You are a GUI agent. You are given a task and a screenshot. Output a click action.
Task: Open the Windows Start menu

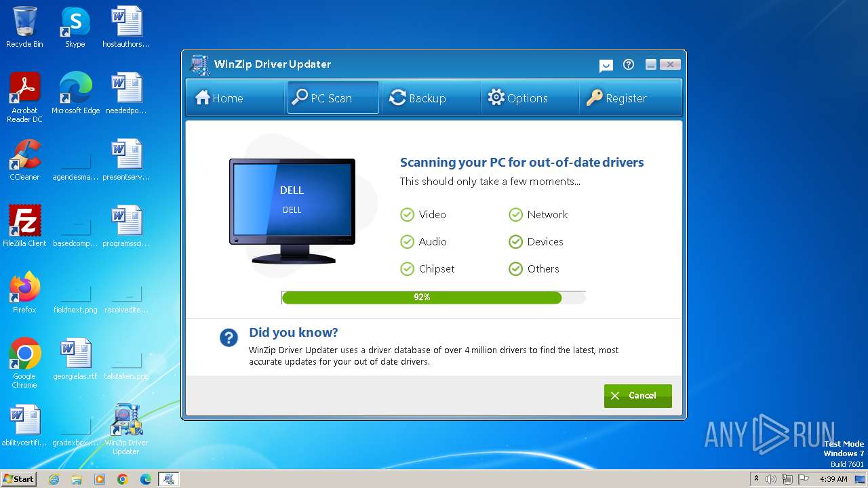click(x=18, y=479)
